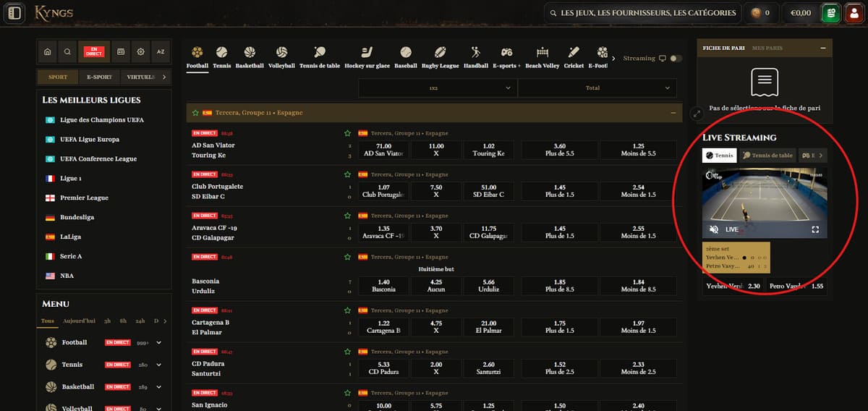Switch to the Virtuels tab
The image size is (868, 411).
140,77
